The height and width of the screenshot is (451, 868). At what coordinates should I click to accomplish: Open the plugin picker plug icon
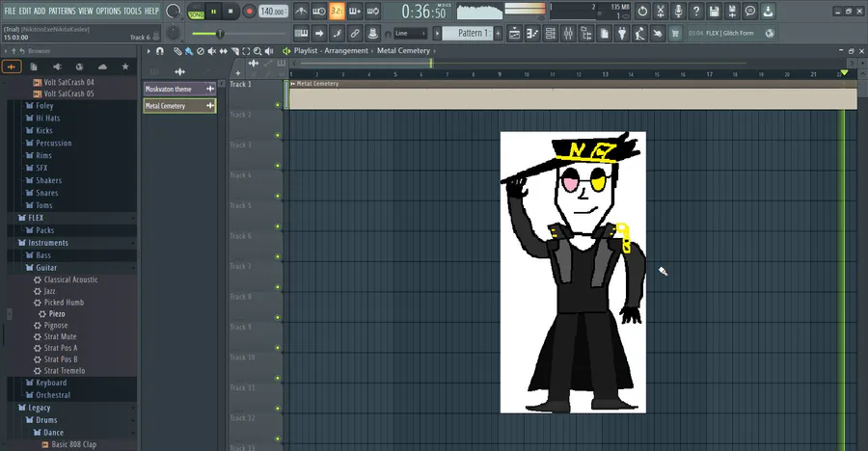(622, 33)
